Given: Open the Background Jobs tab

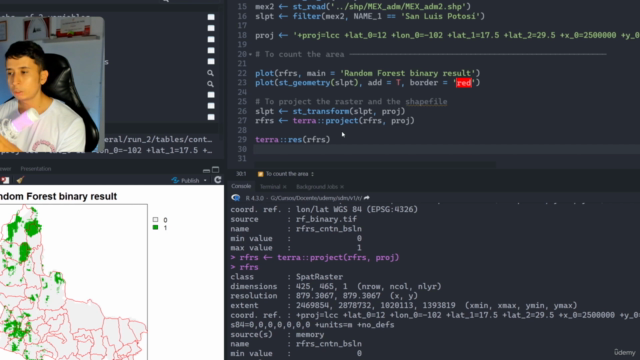Looking at the screenshot, I should point(317,187).
